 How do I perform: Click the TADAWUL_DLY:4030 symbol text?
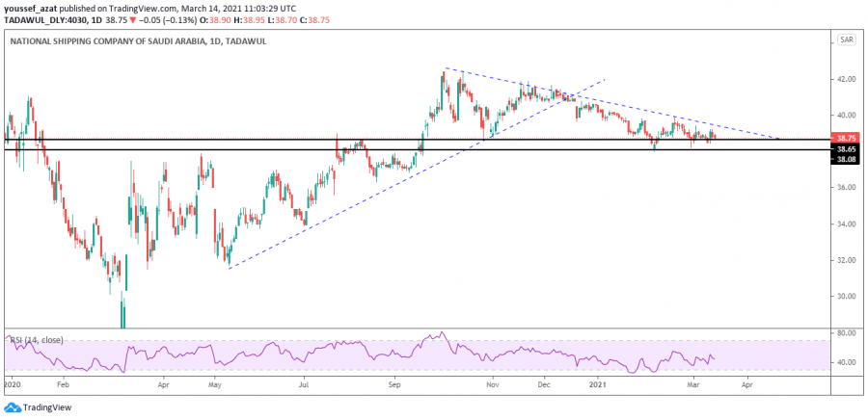tap(41, 17)
